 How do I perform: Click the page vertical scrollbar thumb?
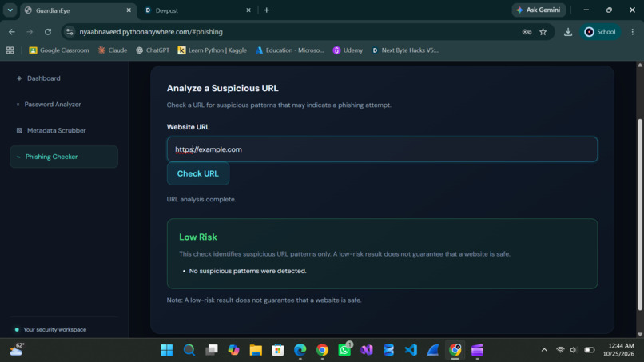(x=639, y=214)
